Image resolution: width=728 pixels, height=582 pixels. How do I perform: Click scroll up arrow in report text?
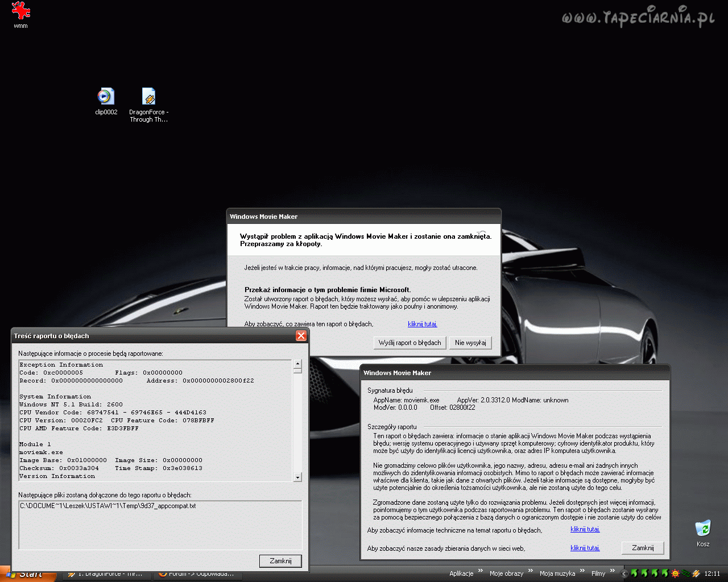pyautogui.click(x=297, y=364)
